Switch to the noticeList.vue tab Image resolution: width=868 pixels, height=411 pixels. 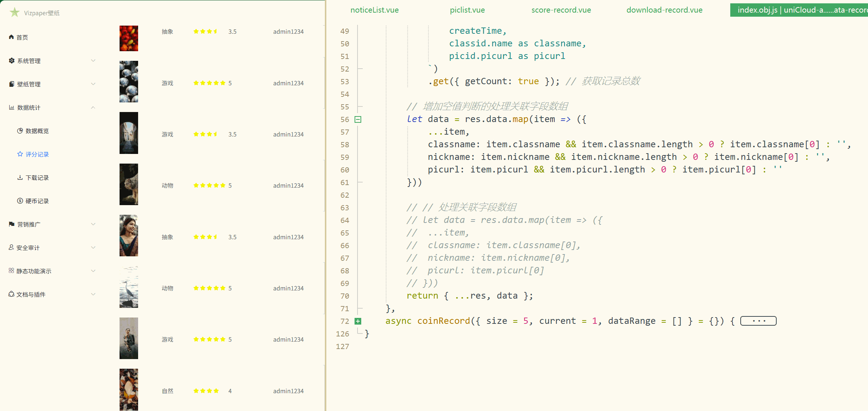coord(374,10)
